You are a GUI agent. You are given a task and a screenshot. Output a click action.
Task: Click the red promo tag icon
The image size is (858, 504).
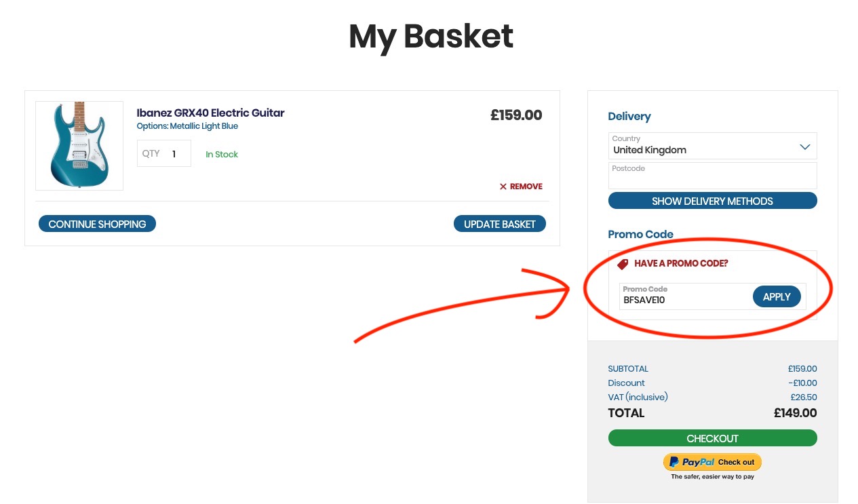tap(623, 264)
